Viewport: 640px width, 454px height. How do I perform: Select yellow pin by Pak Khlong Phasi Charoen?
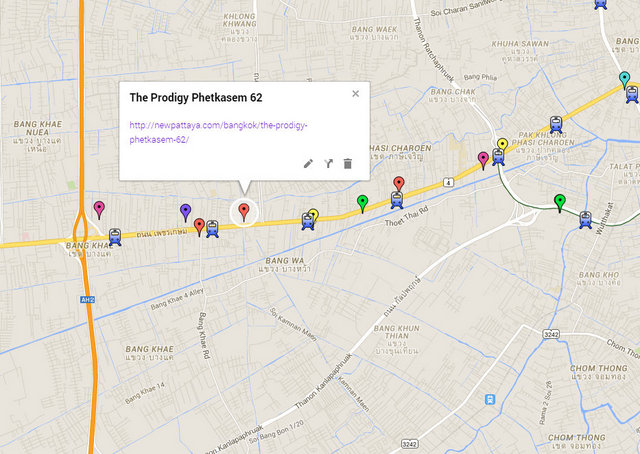point(503,144)
